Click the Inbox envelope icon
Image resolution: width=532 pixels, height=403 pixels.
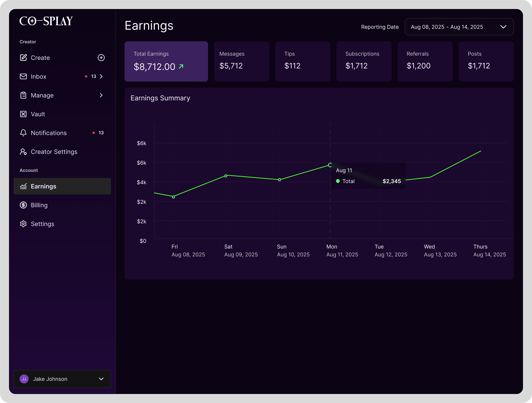23,76
